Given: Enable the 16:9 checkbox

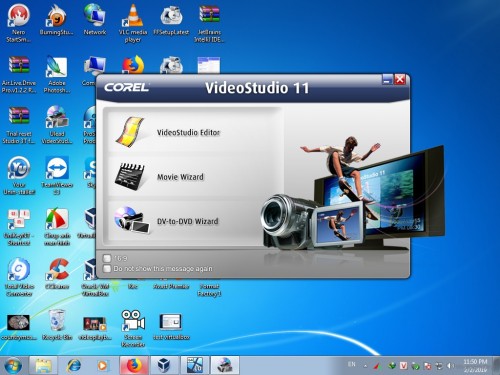Looking at the screenshot, I should pyautogui.click(x=107, y=258).
